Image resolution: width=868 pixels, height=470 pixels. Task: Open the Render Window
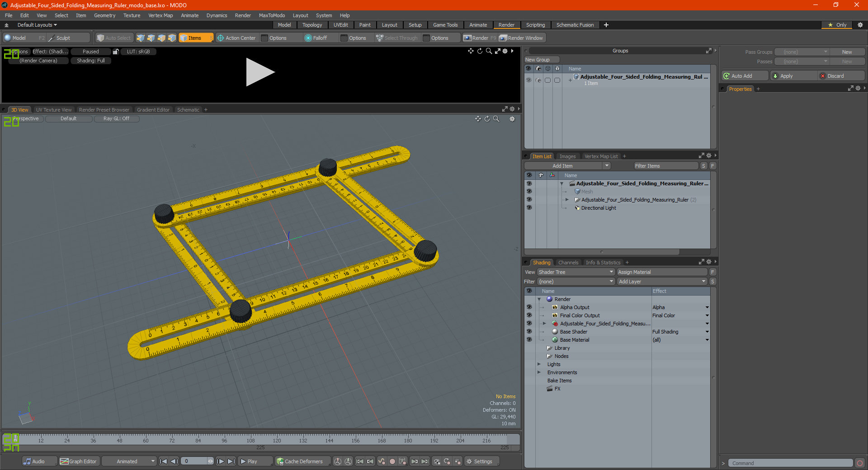click(521, 38)
